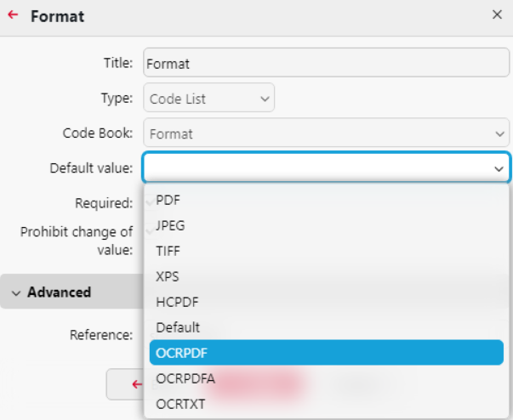The width and height of the screenshot is (513, 420).
Task: Click into the Title text field
Action: [x=326, y=63]
